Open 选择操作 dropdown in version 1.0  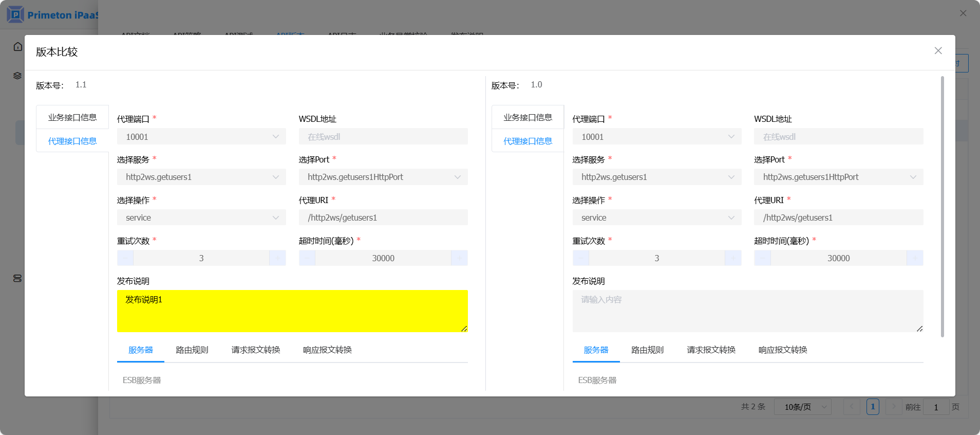coord(656,218)
